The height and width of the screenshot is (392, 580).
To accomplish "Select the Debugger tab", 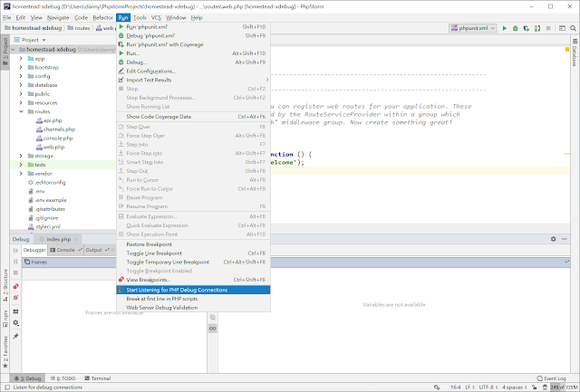I will click(x=34, y=250).
